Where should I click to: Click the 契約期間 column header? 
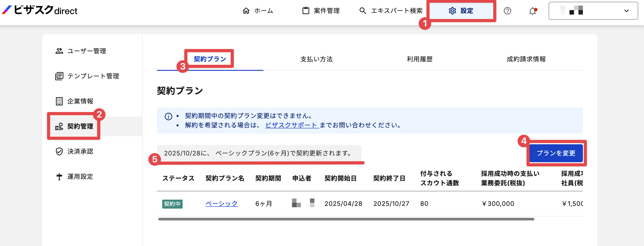click(x=268, y=178)
